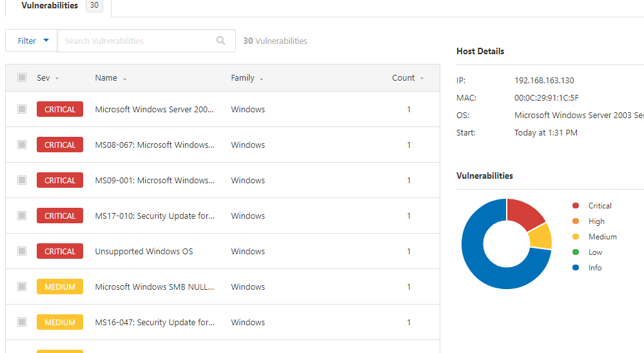Open the MS08-067: Microsoft Windows vulnerability
644x353 pixels.
(155, 145)
